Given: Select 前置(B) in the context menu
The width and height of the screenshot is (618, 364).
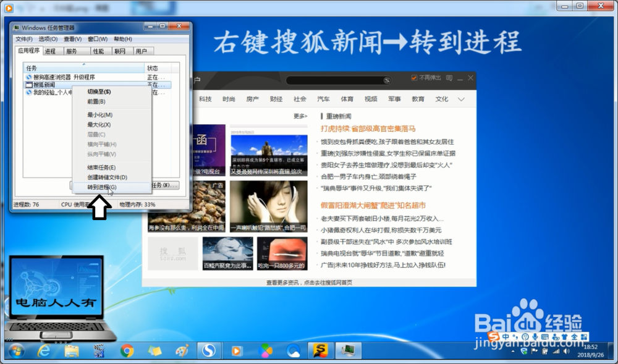Looking at the screenshot, I should [112, 101].
